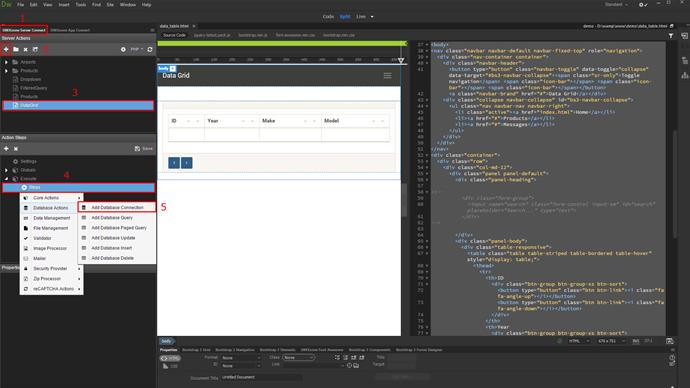Choose the File Management menu entry
This screenshot has height=388, width=690.
tap(51, 228)
